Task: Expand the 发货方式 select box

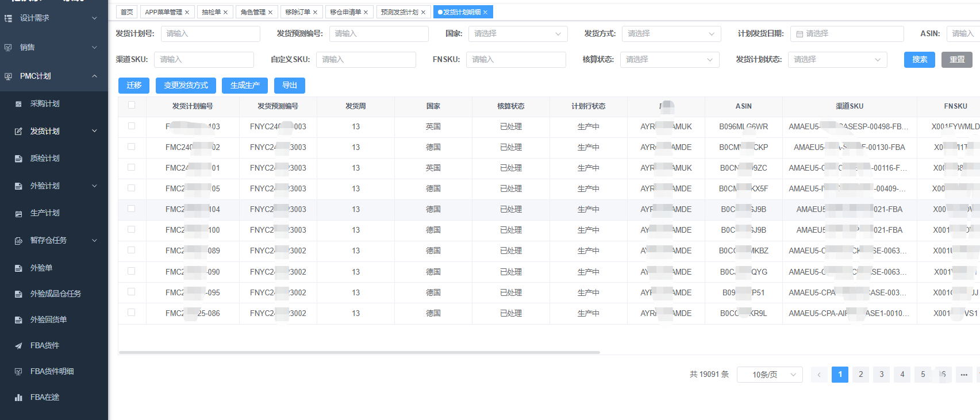Action: tap(671, 34)
